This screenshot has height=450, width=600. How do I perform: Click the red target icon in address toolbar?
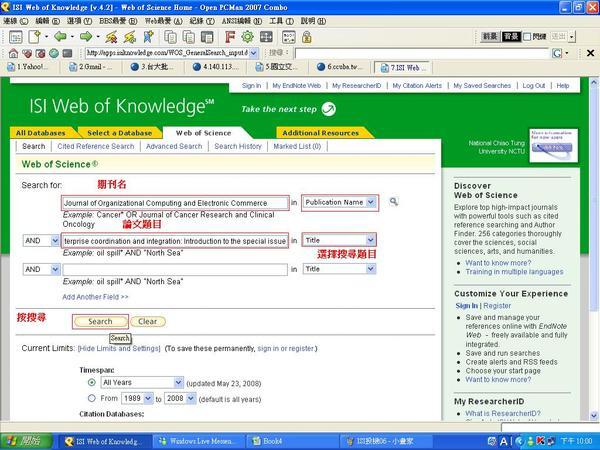(x=40, y=53)
